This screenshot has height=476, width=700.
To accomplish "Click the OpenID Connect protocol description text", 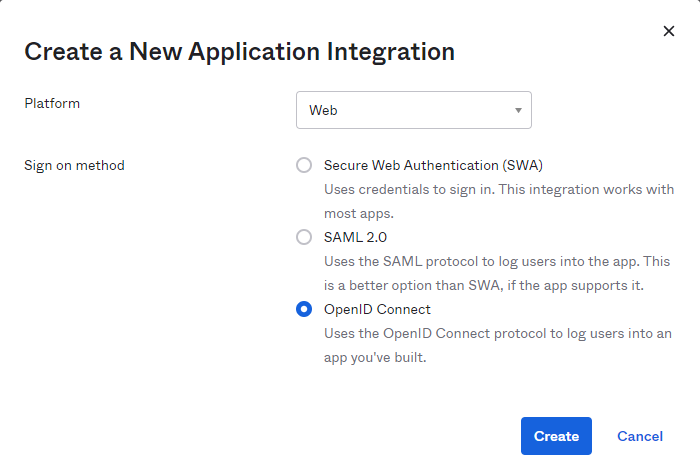I will point(498,345).
